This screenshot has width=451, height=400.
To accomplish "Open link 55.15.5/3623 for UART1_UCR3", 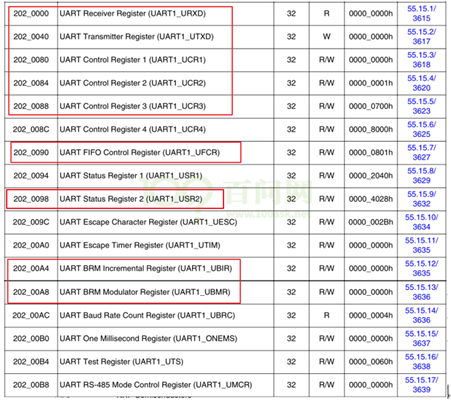I will (421, 106).
